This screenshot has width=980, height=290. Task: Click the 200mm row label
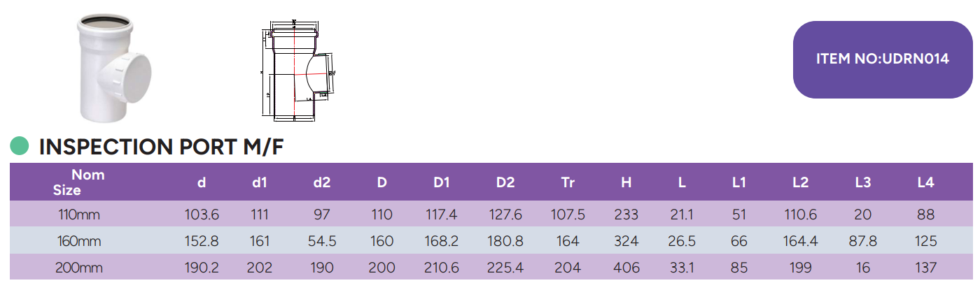[x=80, y=268]
